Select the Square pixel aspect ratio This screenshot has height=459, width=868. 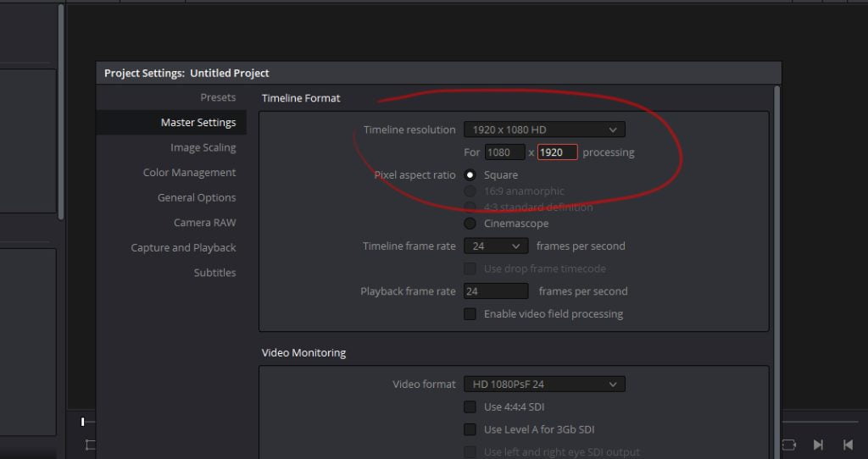click(470, 174)
